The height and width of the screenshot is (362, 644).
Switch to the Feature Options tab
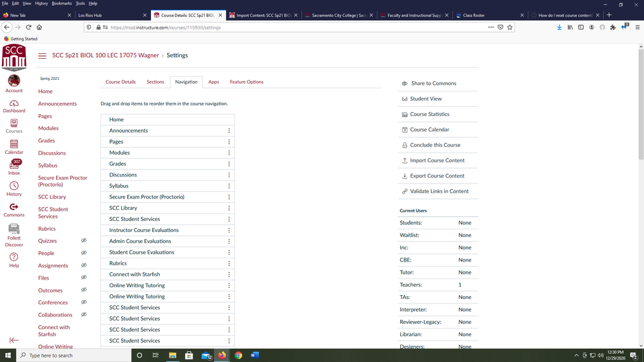pos(246,82)
